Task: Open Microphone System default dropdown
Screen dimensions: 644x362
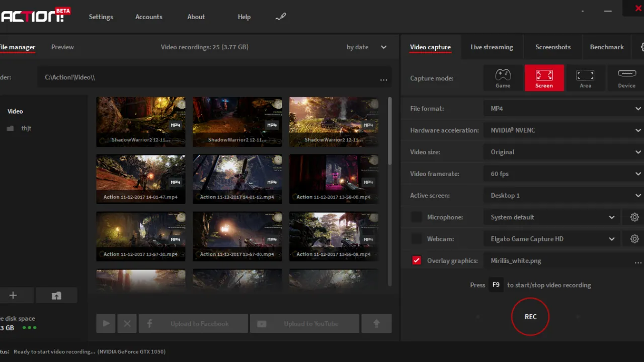Action: (552, 217)
